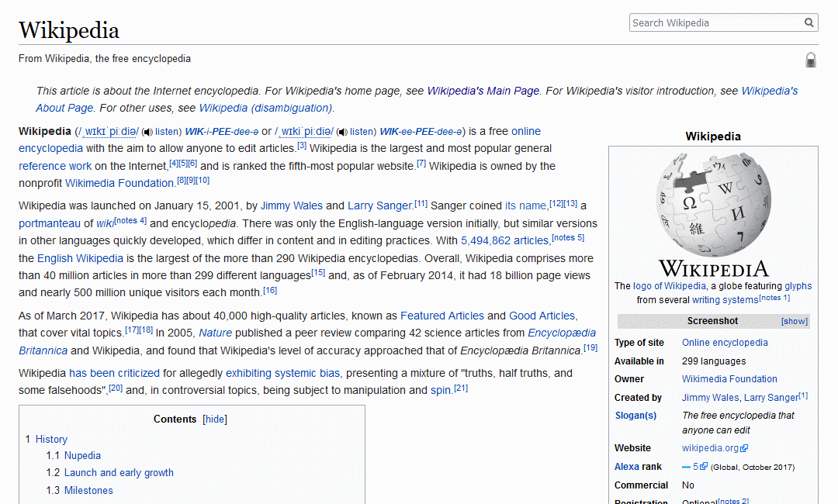Play the second pronunciation speaker icon
Viewport: 838px width, 504px height.
[x=343, y=132]
